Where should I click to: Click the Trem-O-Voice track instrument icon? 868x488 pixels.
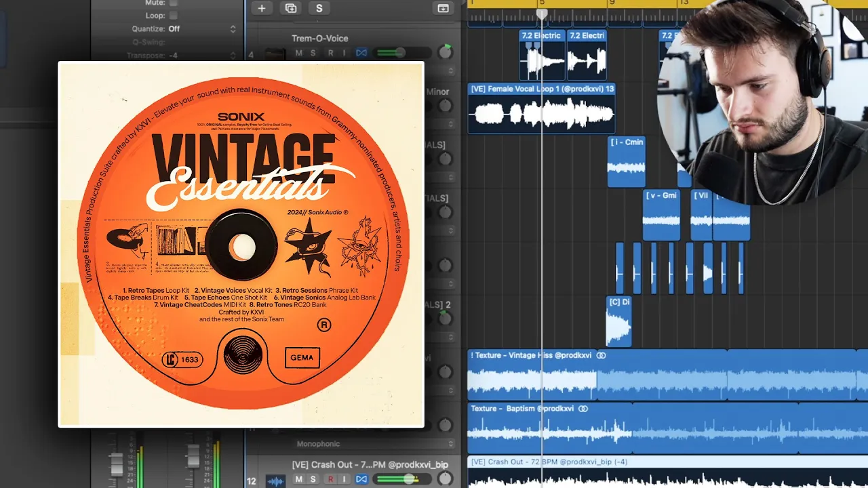(x=275, y=54)
